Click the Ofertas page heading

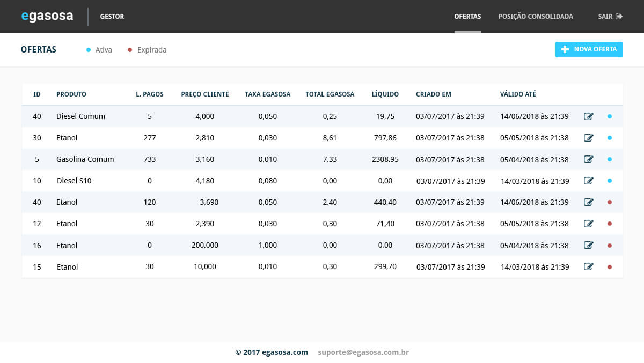click(x=39, y=49)
